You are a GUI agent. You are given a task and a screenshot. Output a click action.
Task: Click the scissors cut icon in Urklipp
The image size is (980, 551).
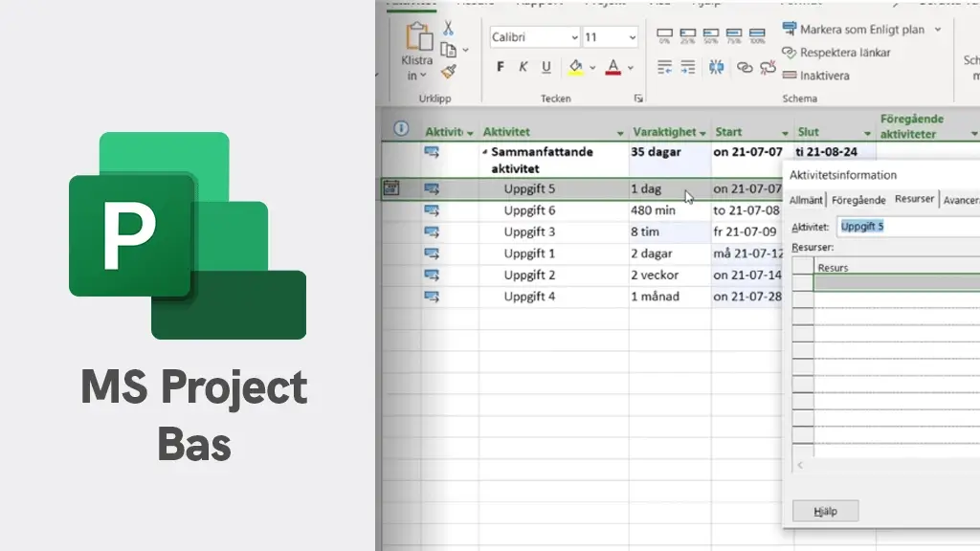[448, 29]
